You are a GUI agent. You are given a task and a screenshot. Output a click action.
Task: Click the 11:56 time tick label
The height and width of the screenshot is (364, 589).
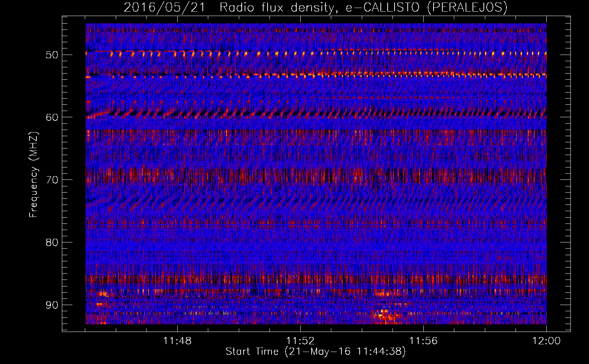(423, 341)
